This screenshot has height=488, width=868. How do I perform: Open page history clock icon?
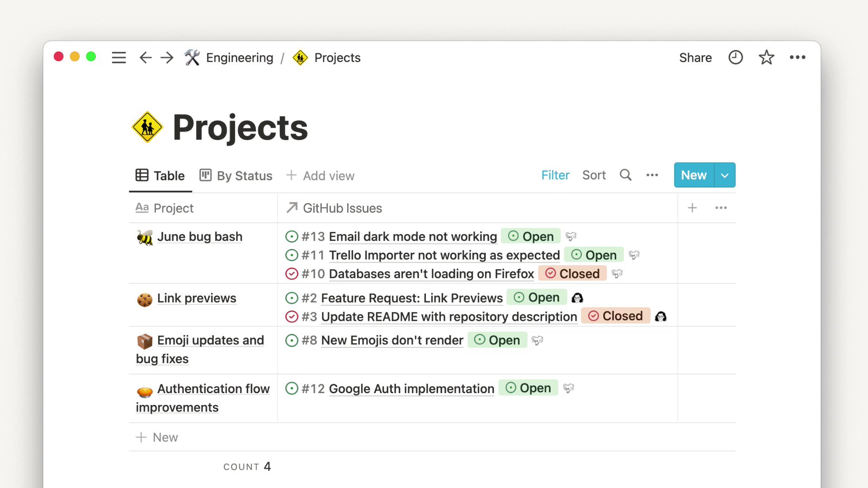pos(736,57)
